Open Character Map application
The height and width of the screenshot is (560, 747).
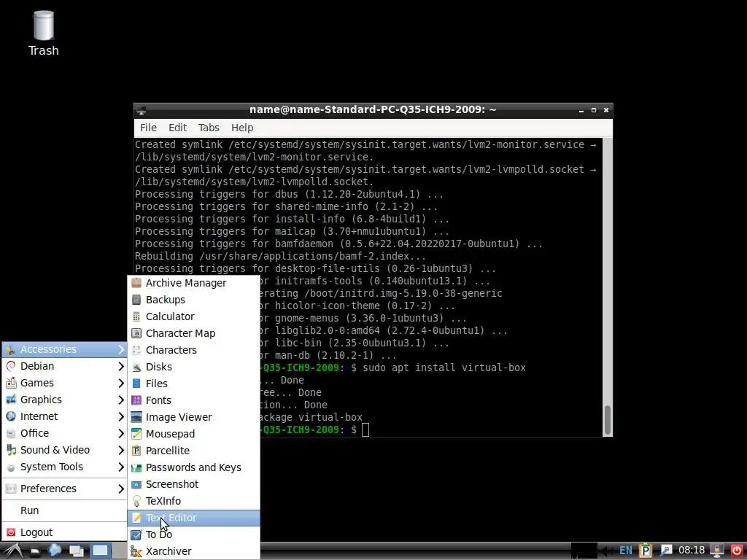tap(193, 333)
